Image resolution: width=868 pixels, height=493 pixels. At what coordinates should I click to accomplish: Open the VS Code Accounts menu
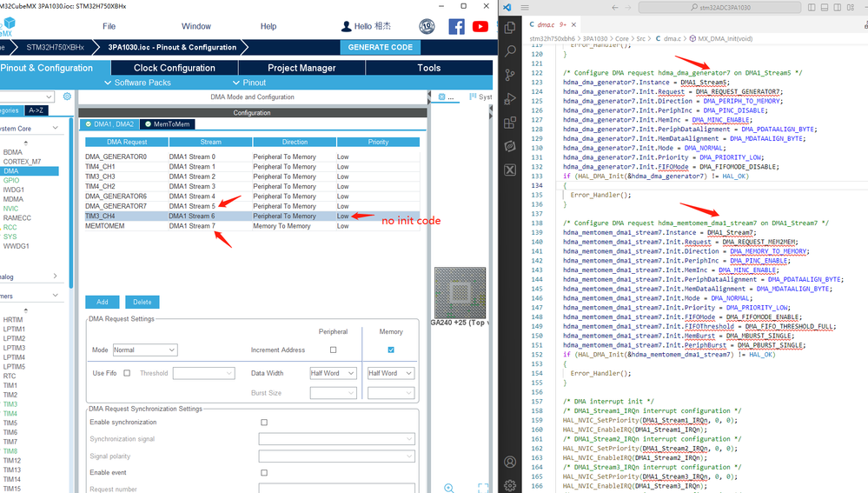(510, 462)
